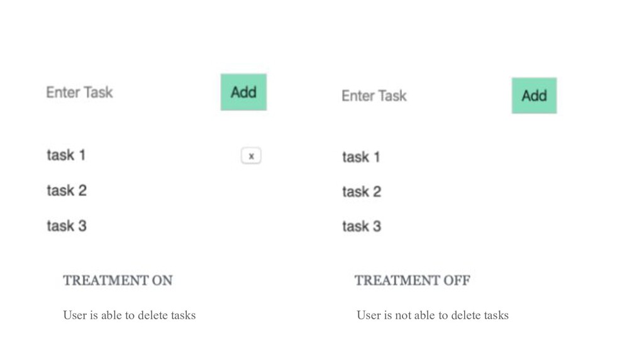
Task: Click the "User is not able to delete tasks" caption
Action: coord(432,315)
